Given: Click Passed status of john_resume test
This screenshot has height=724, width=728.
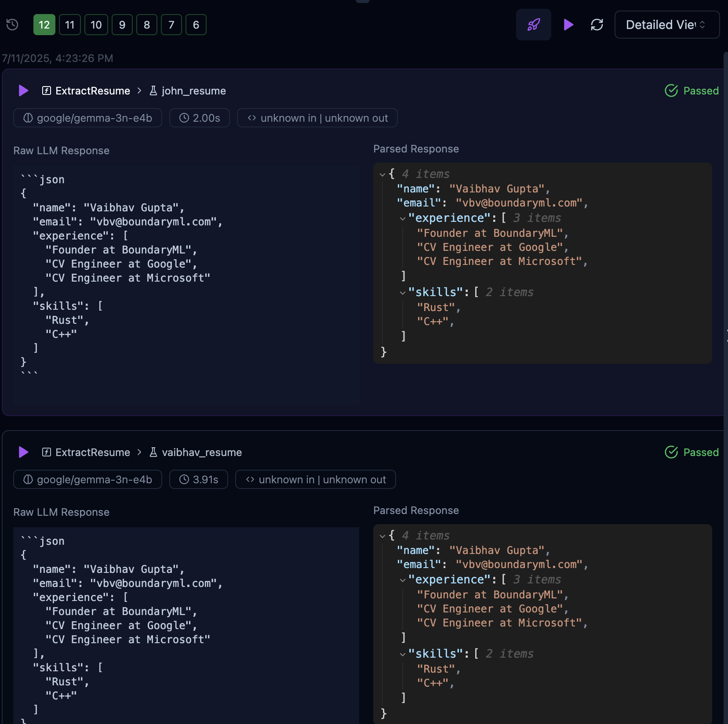Looking at the screenshot, I should pos(692,91).
